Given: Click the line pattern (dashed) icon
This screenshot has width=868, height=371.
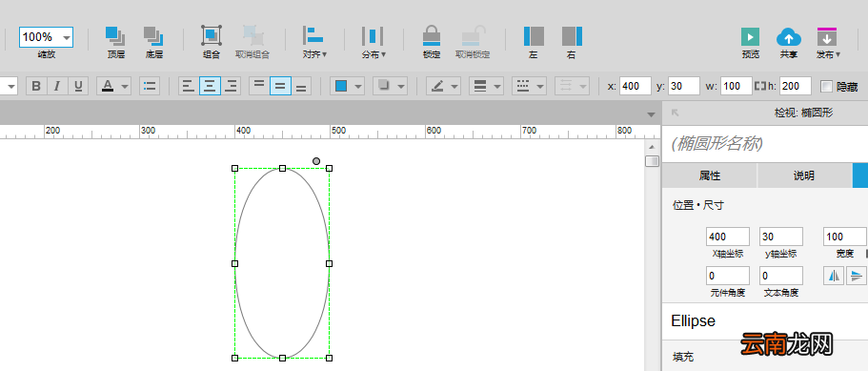Looking at the screenshot, I should (523, 86).
